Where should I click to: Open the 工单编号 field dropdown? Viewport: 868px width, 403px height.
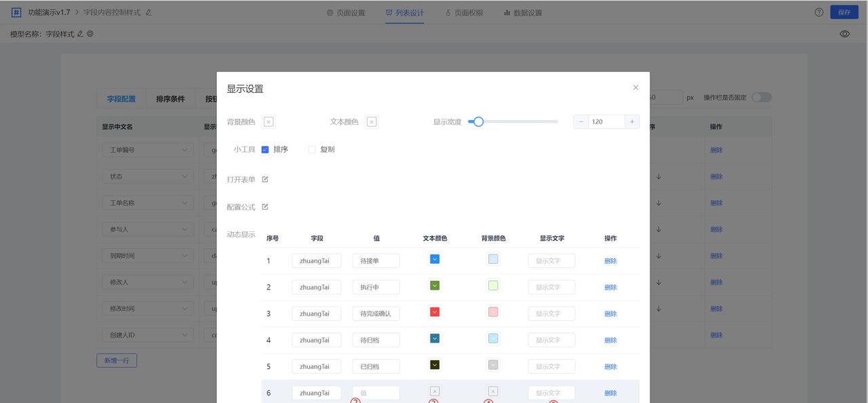click(146, 149)
